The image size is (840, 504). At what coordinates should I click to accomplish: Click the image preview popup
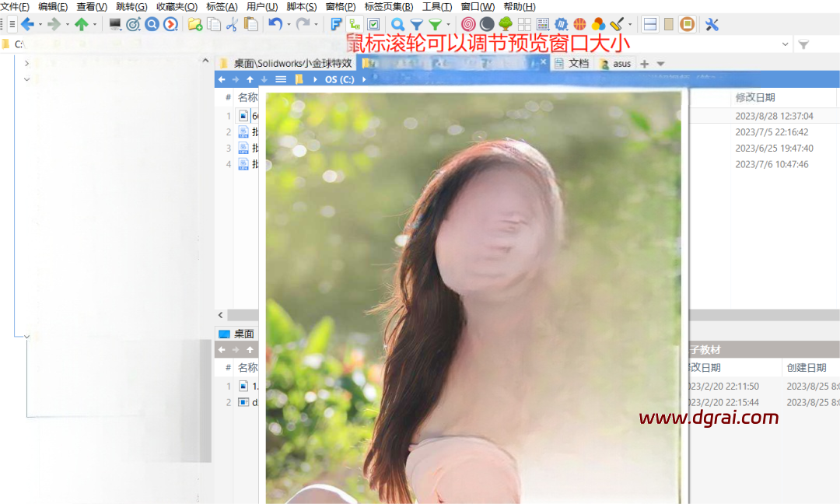tap(473, 296)
